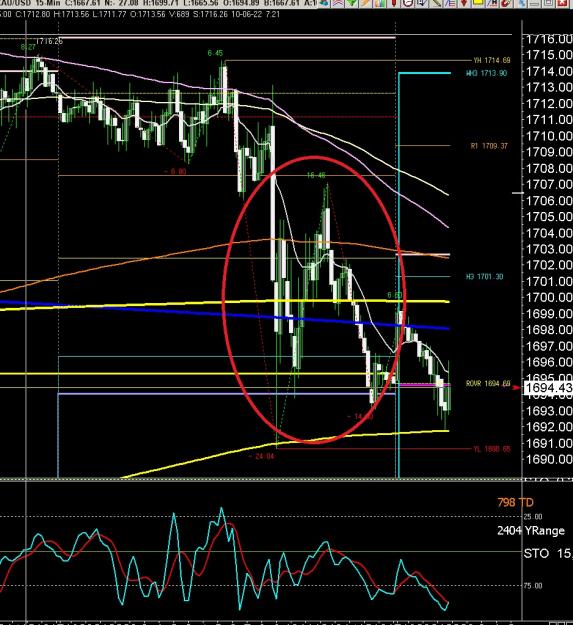Open the pink wavy moving-average lines tool

pyautogui.click(x=338, y=3)
